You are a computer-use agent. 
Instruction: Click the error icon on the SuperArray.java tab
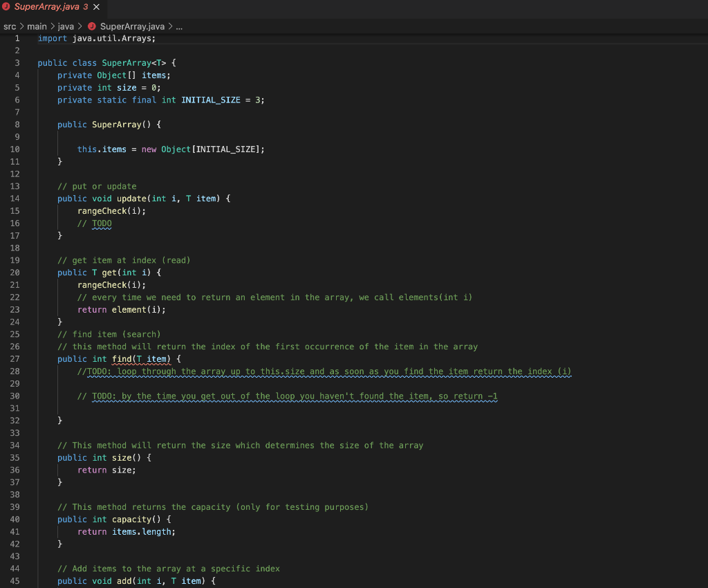[8, 8]
